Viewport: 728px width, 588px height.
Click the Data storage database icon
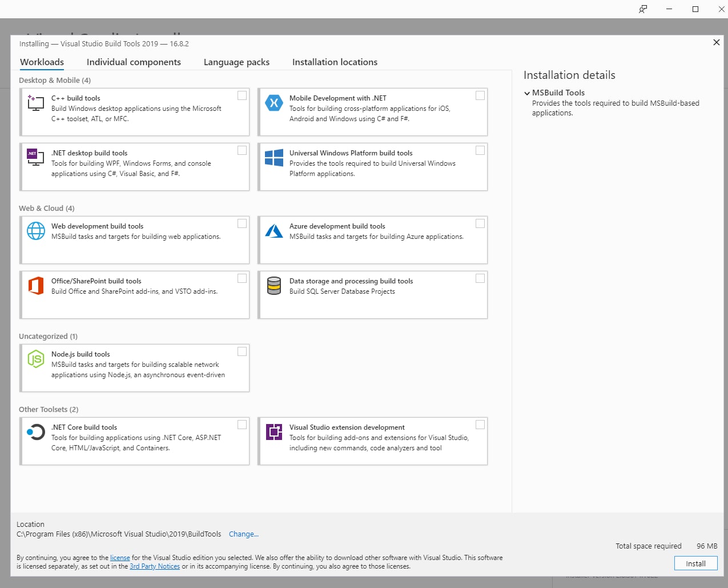[x=274, y=286]
